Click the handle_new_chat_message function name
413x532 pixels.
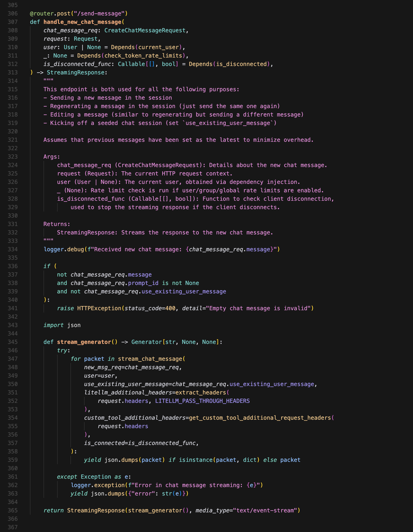click(82, 22)
